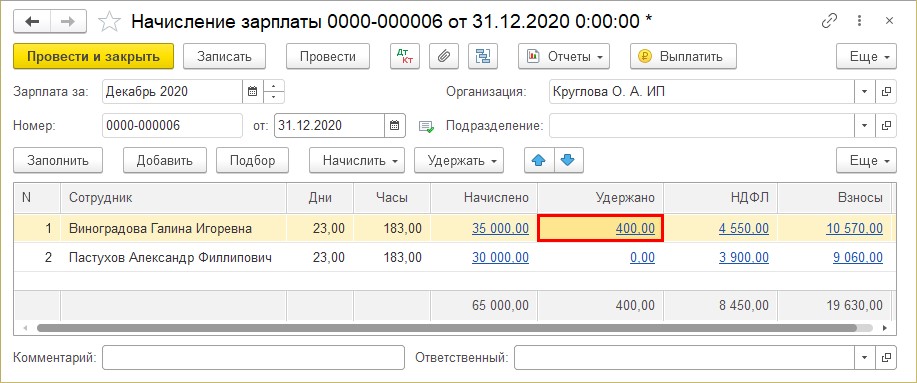This screenshot has height=383, width=917.
Task: Expand the Организация dropdown list
Action: (x=865, y=92)
